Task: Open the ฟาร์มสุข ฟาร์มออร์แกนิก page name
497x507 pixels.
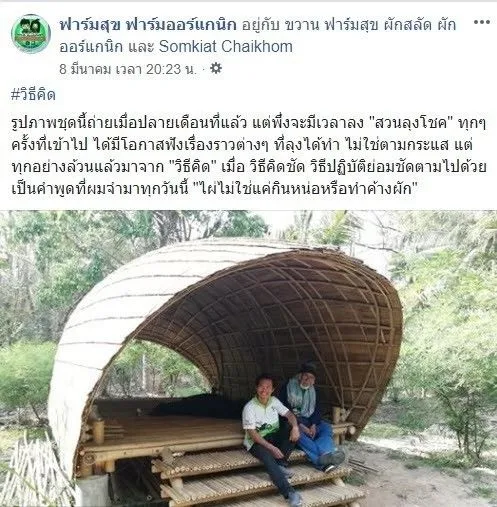Action: pyautogui.click(x=148, y=25)
